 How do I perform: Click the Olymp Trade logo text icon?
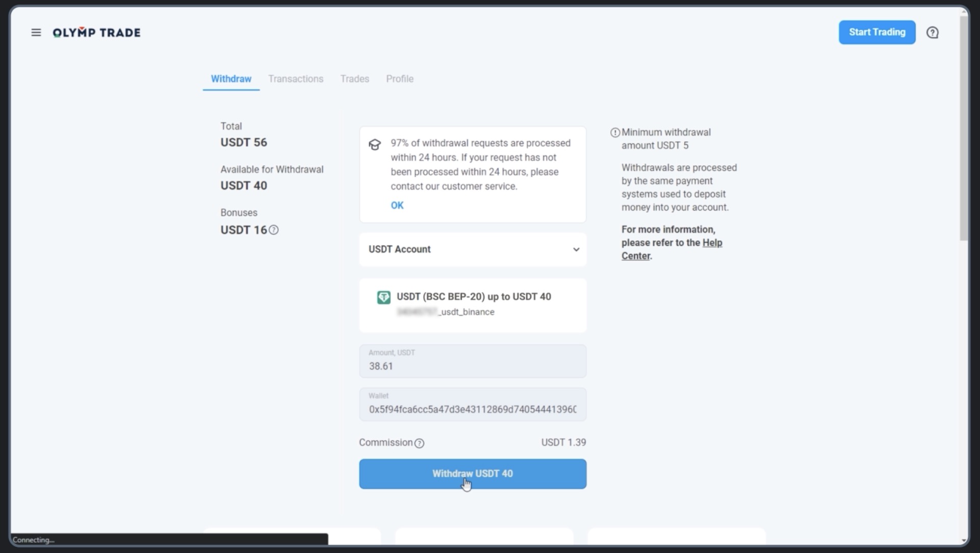click(x=96, y=32)
